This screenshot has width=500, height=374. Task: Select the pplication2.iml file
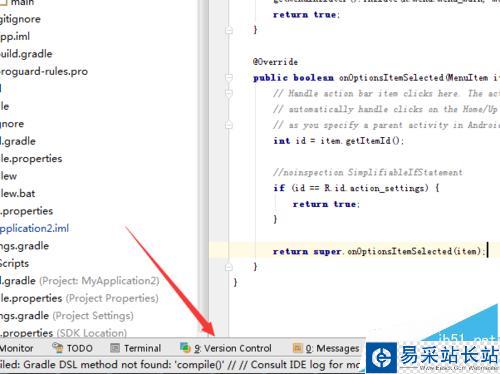(x=34, y=228)
